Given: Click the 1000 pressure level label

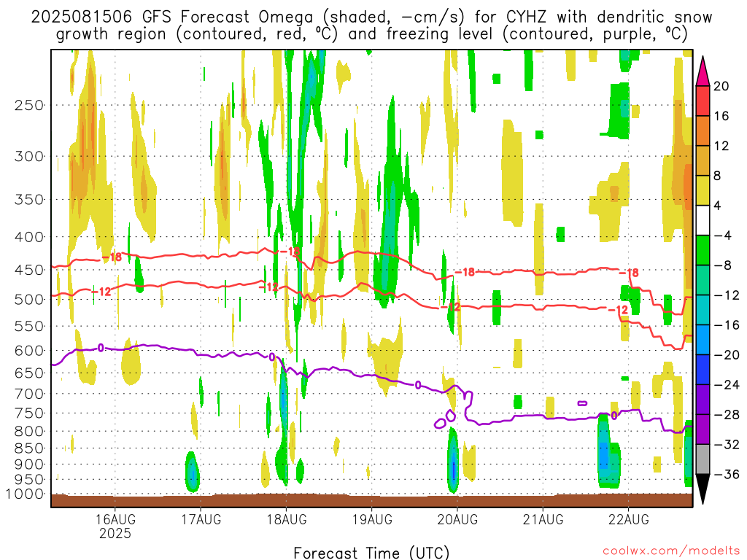Looking at the screenshot, I should click(x=25, y=494).
